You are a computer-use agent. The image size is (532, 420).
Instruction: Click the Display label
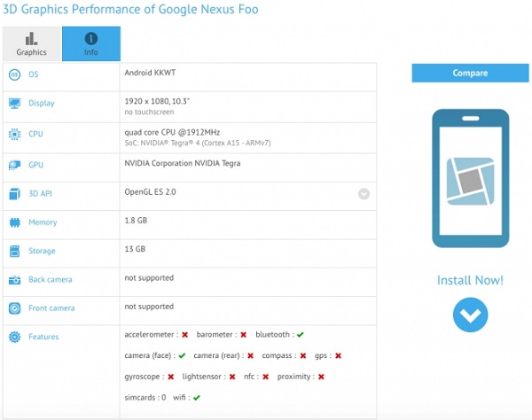click(42, 103)
